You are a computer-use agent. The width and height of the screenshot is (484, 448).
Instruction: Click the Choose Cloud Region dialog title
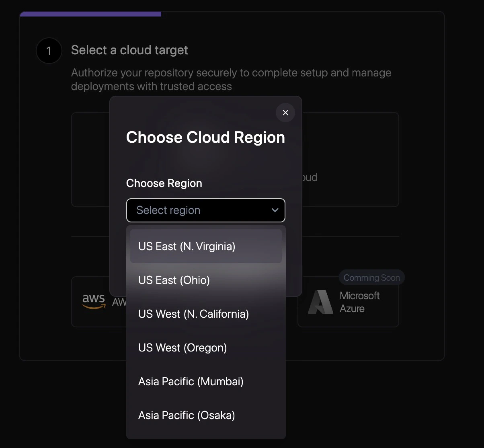205,137
